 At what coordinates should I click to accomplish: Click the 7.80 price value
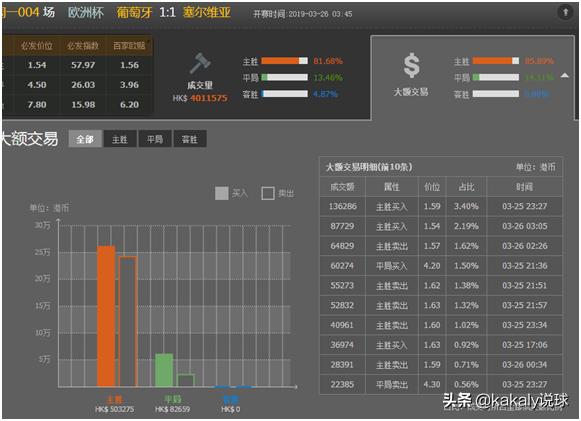click(37, 105)
